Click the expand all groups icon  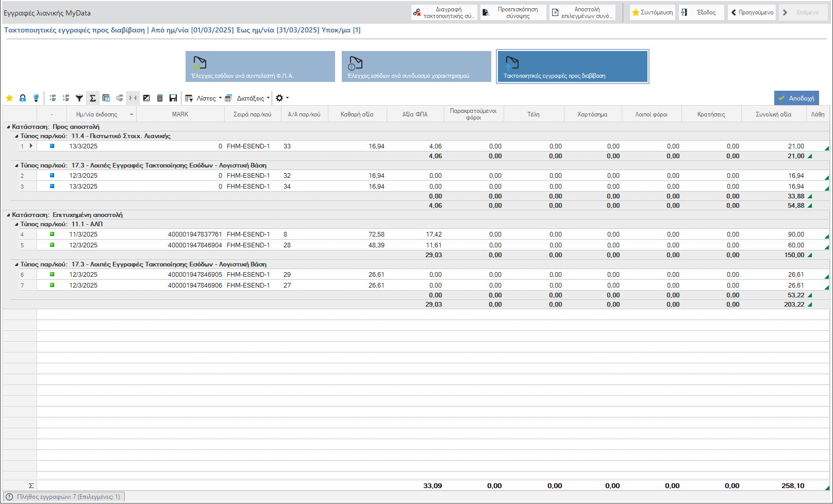tap(53, 98)
